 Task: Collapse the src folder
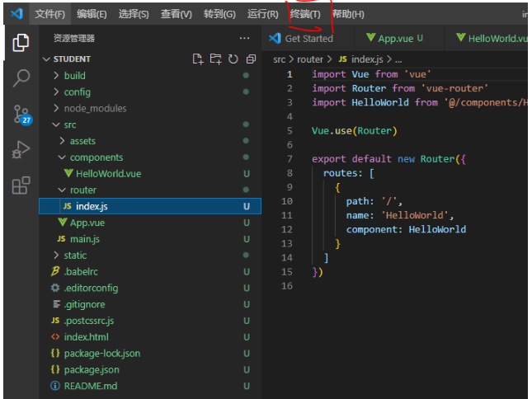tap(69, 124)
